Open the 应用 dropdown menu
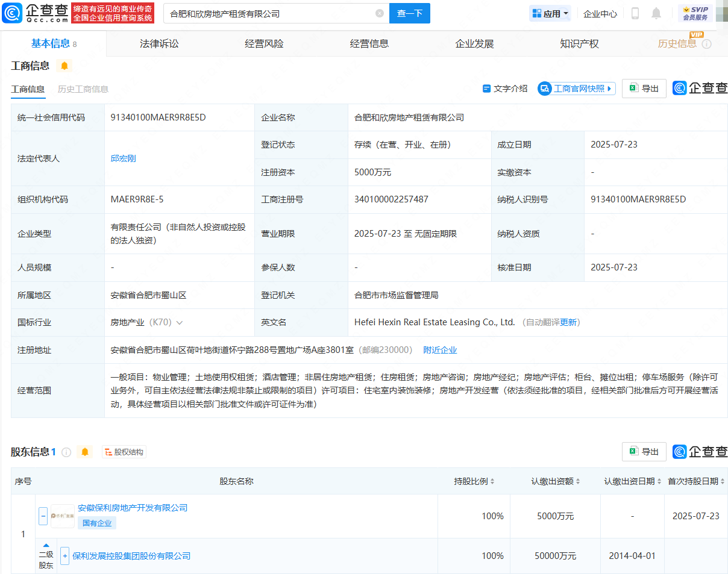Image resolution: width=728 pixels, height=574 pixels. coord(550,13)
